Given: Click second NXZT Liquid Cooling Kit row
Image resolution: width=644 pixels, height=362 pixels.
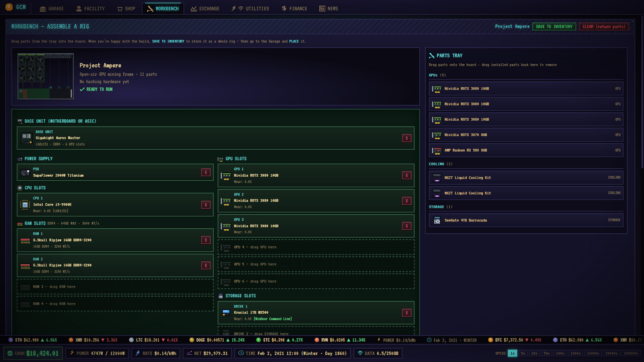Looking at the screenshot, I should [526, 193].
